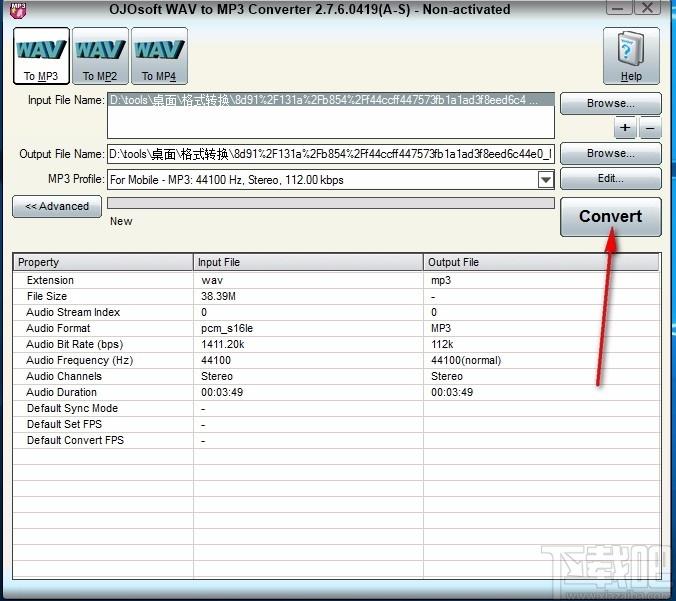This screenshot has width=676, height=601.
Task: Browse for the input file
Action: click(610, 103)
